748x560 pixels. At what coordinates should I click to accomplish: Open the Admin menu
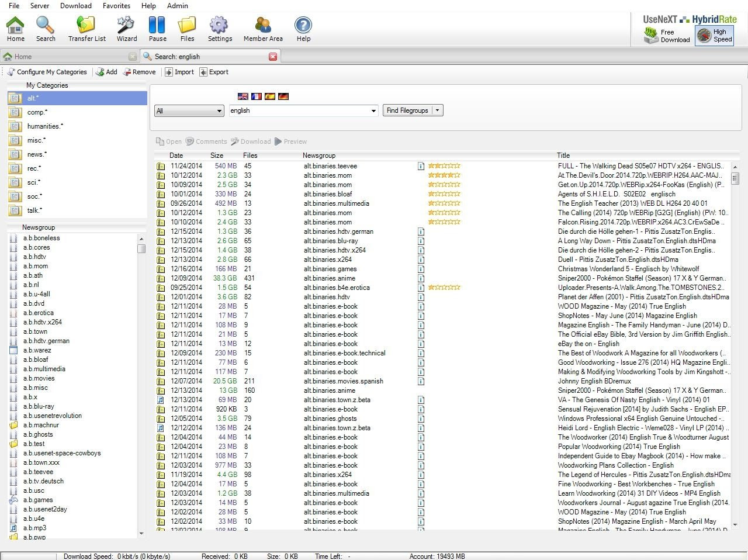click(x=178, y=6)
